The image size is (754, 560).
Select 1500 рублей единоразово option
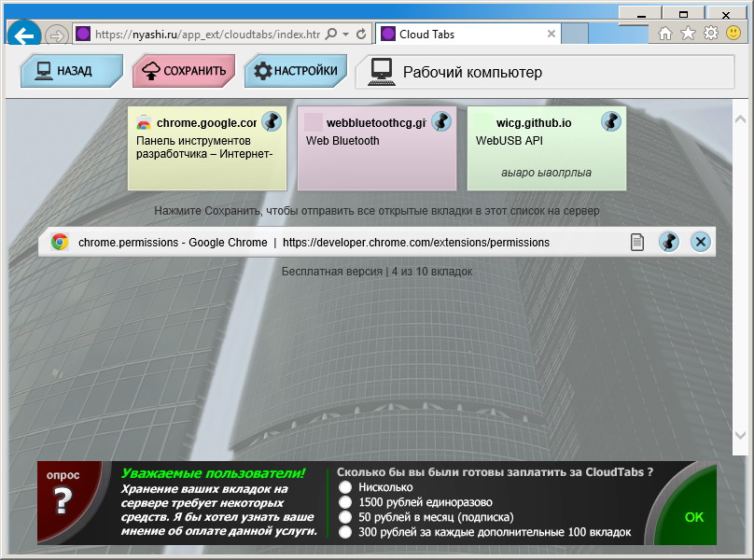(x=345, y=502)
